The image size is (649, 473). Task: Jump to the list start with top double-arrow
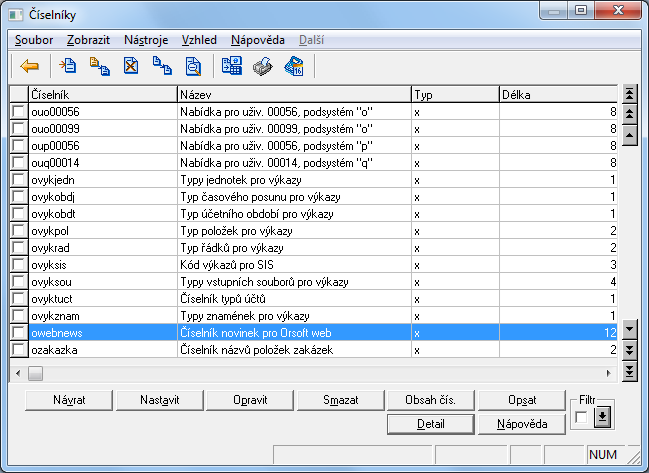point(629,94)
